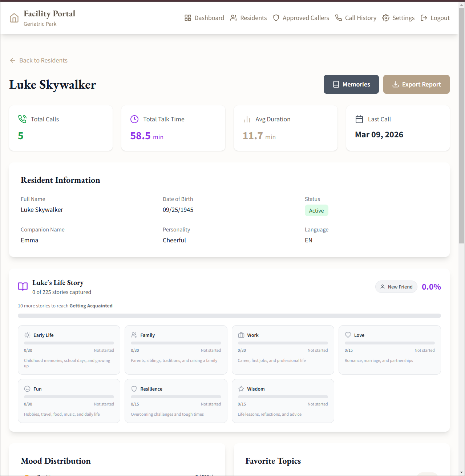Click the book icon beside Luke's Life Story
This screenshot has width=465, height=476.
pyautogui.click(x=23, y=287)
